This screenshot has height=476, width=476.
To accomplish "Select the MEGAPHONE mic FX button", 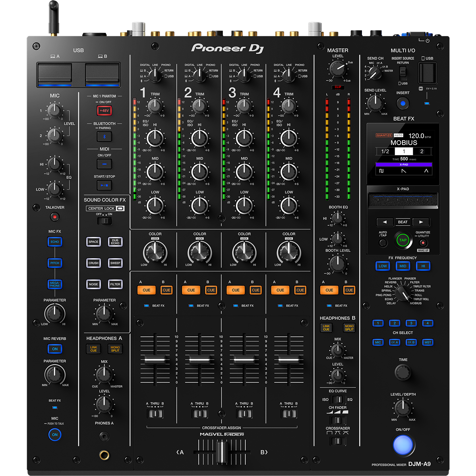I will click(x=55, y=284).
